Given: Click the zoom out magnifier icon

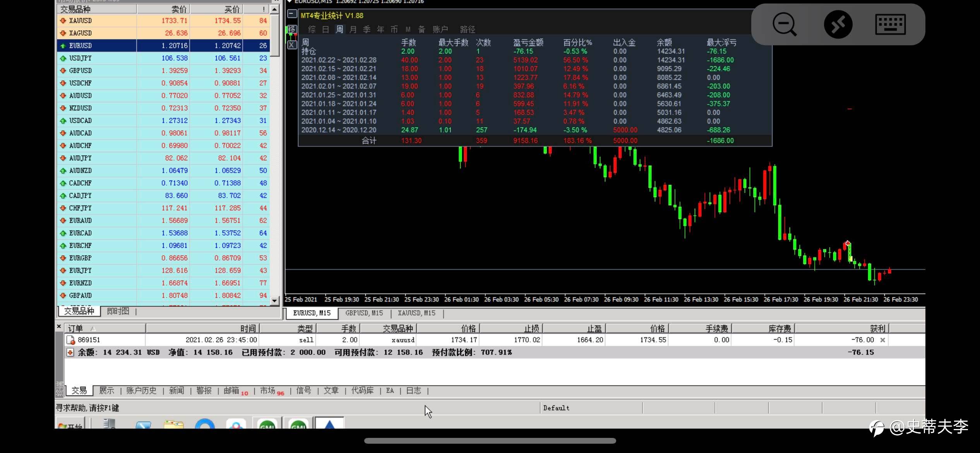Looking at the screenshot, I should 784,24.
